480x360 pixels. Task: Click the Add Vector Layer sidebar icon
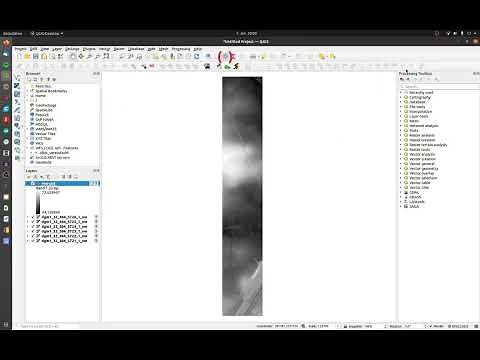coord(17,78)
